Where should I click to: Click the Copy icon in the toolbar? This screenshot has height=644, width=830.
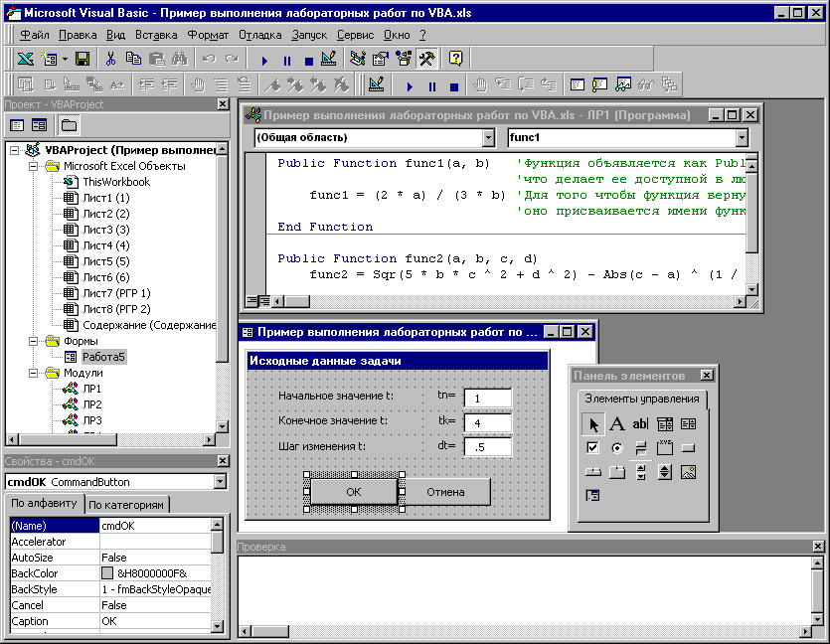tap(133, 59)
